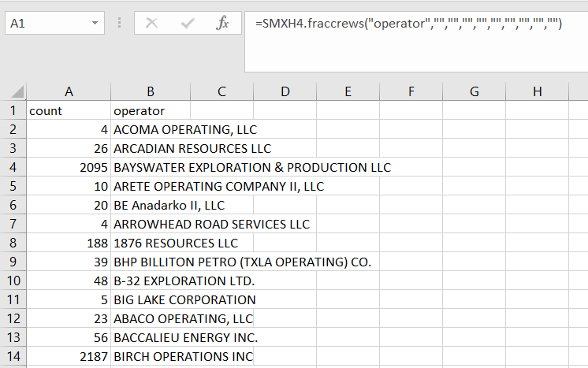Select row 2 header
The image size is (588, 368).
(13, 129)
